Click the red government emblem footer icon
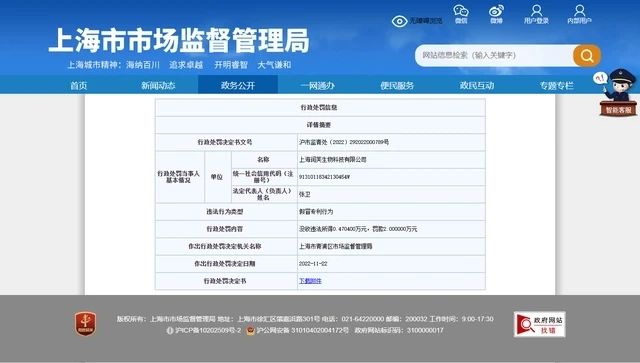Image resolution: width=640 pixels, height=363 pixels. [x=85, y=324]
